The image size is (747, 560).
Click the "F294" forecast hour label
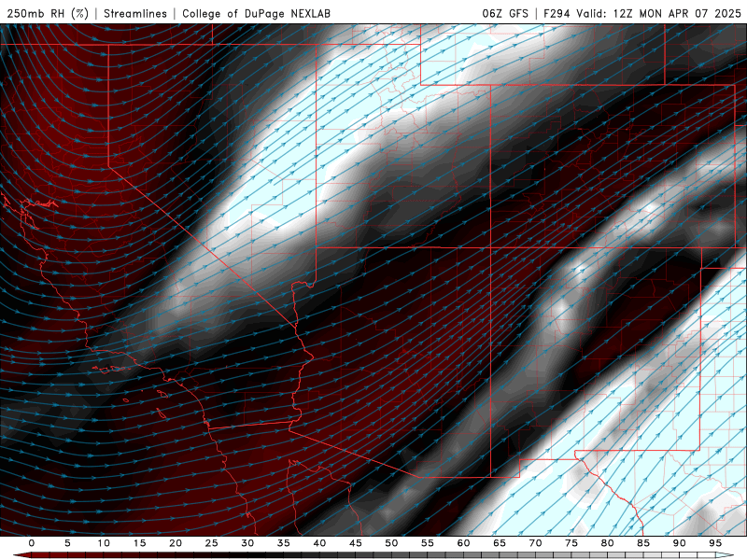pos(557,13)
